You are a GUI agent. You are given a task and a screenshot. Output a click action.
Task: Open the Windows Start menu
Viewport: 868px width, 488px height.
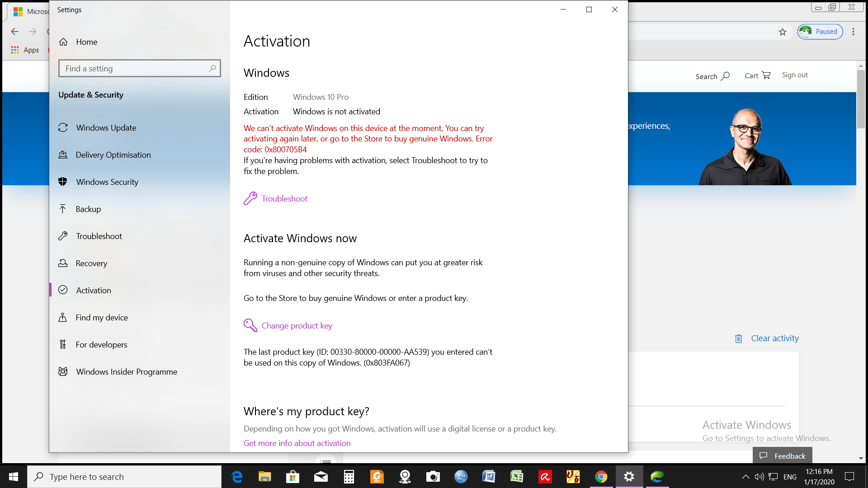pos(14,477)
